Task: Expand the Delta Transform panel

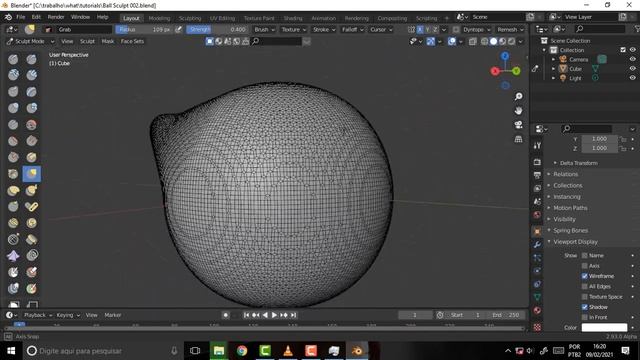Action: 578,163
